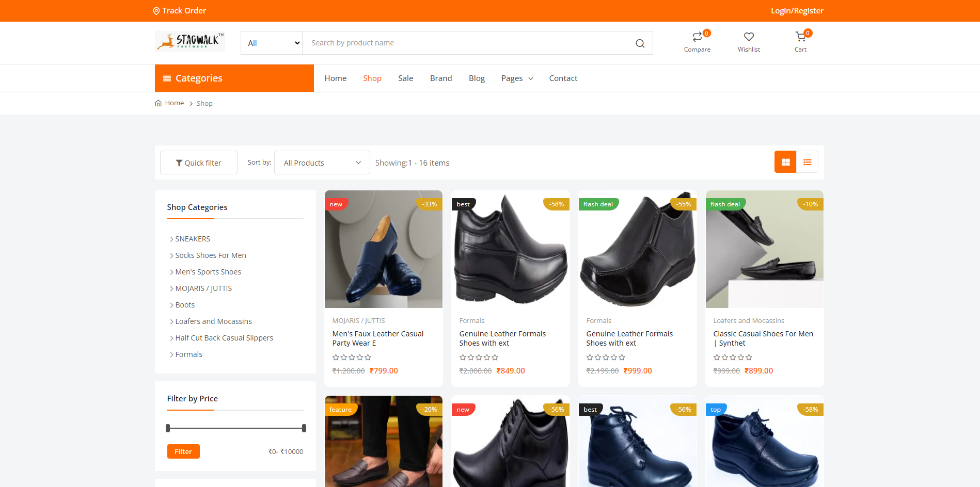The height and width of the screenshot is (487, 980).
Task: Rate Men's Faux Leather shoe five stars
Action: tap(368, 358)
